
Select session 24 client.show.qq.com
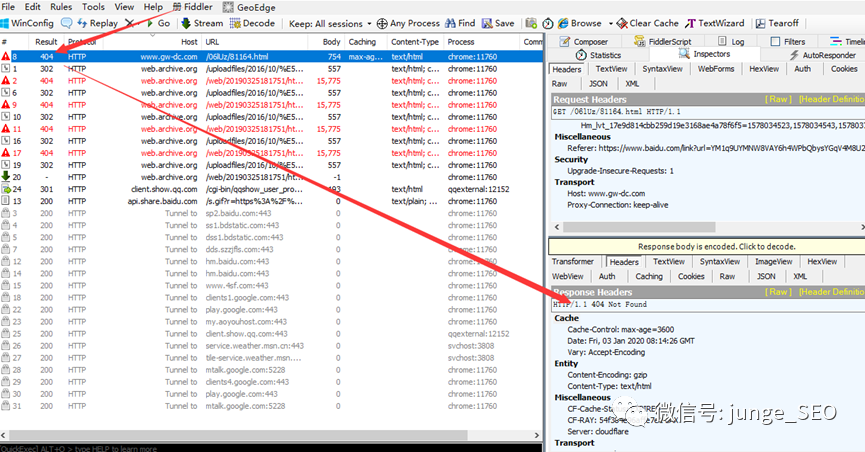tap(271, 189)
